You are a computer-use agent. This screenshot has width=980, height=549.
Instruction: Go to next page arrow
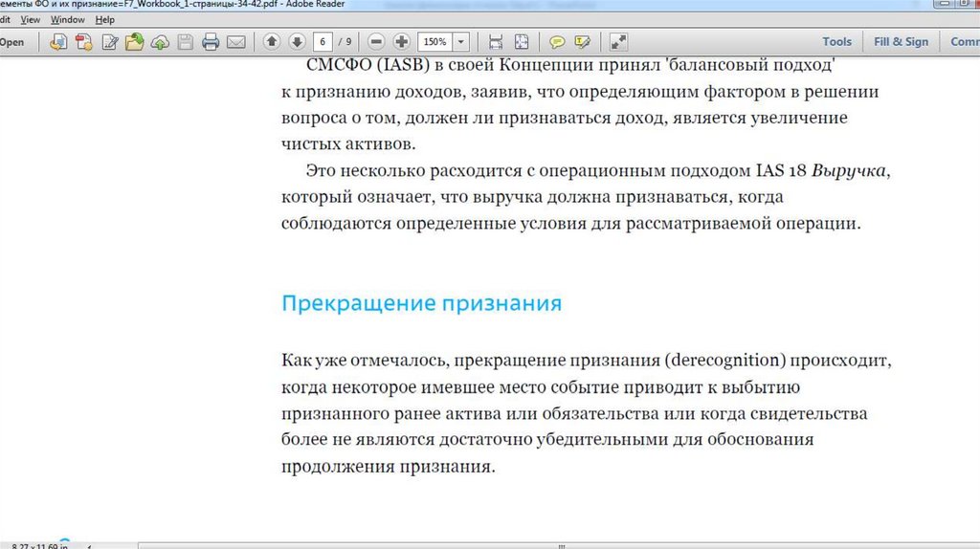pyautogui.click(x=297, y=42)
